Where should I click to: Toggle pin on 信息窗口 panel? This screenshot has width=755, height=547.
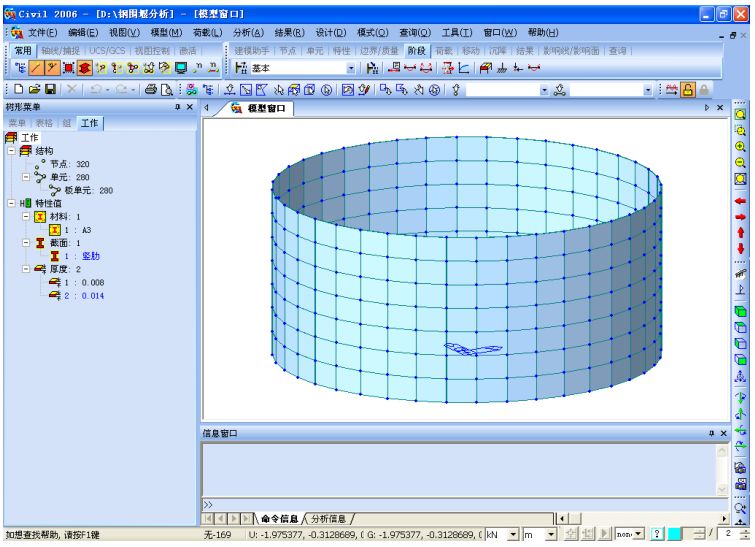pos(711,433)
